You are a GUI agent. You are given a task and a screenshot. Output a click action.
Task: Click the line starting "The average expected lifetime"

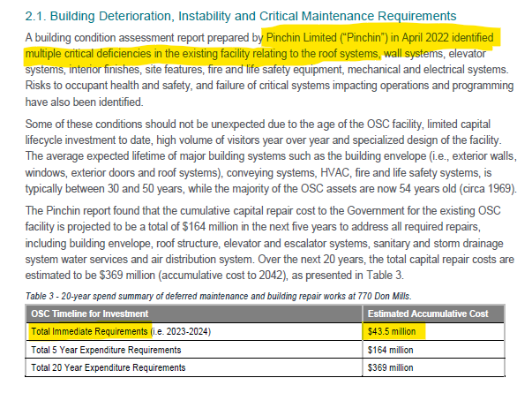(x=271, y=156)
